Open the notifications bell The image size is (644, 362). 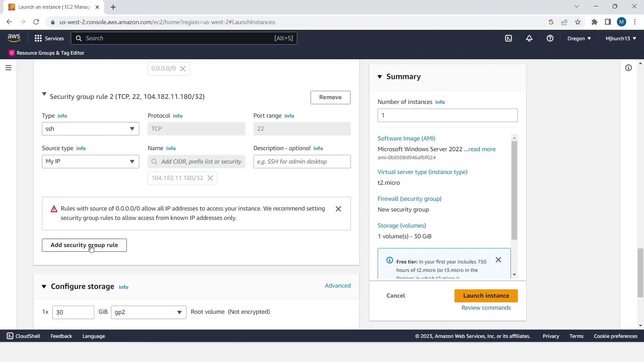(x=529, y=38)
